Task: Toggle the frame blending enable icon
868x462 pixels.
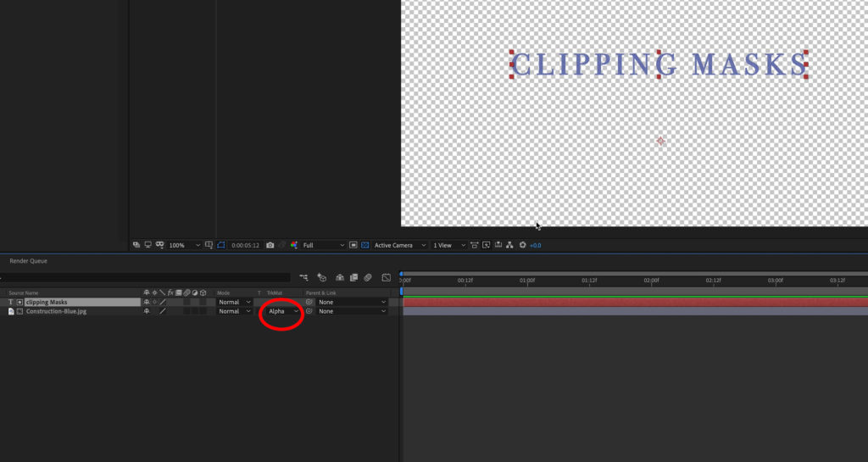Action: click(353, 277)
